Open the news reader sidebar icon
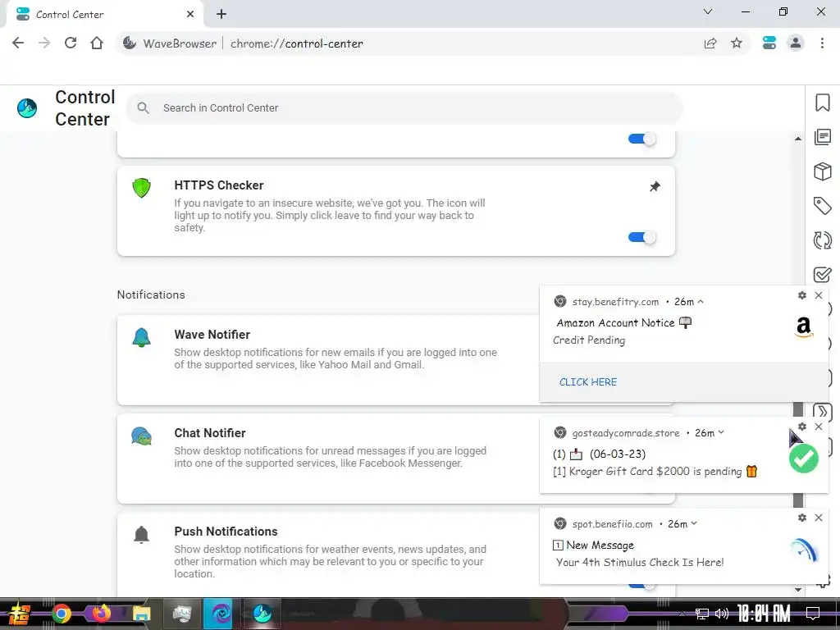The image size is (840, 630). 822,137
